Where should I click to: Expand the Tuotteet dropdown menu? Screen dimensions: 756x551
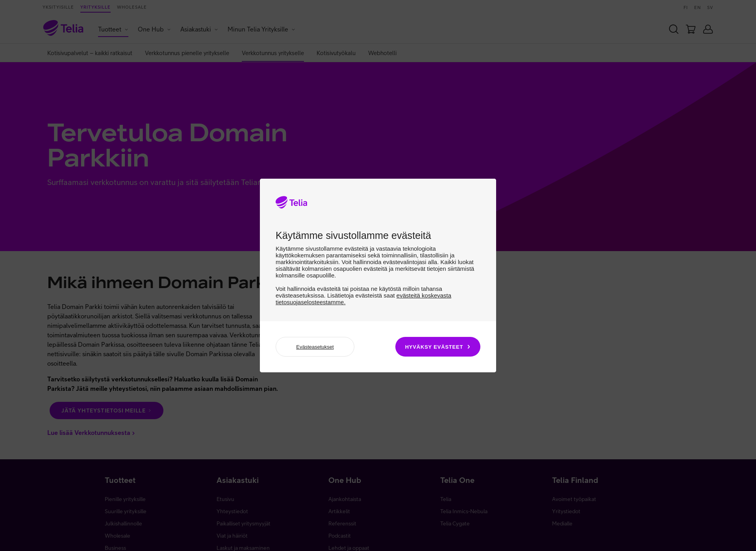[x=113, y=29]
